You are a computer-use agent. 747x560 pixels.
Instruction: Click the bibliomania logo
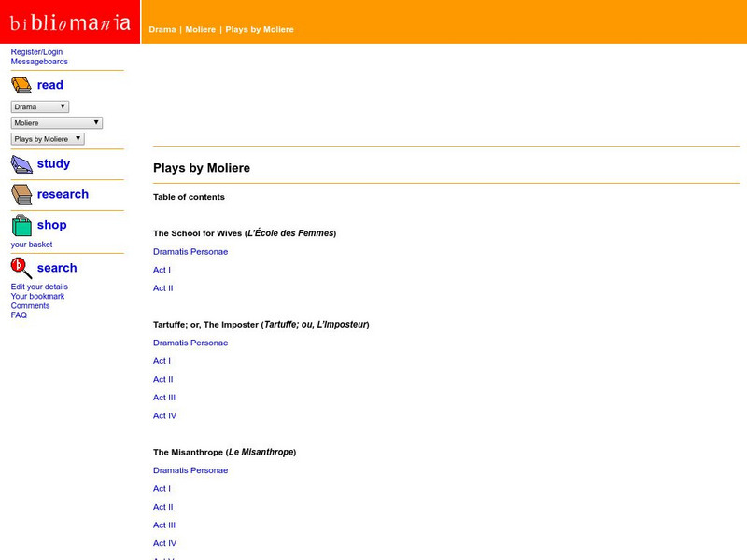70,21
